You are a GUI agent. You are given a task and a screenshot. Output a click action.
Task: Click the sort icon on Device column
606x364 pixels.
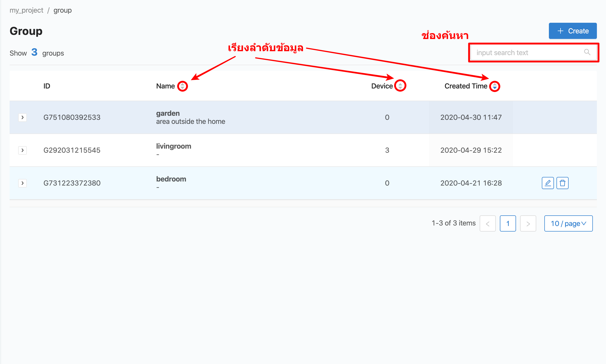pos(399,86)
